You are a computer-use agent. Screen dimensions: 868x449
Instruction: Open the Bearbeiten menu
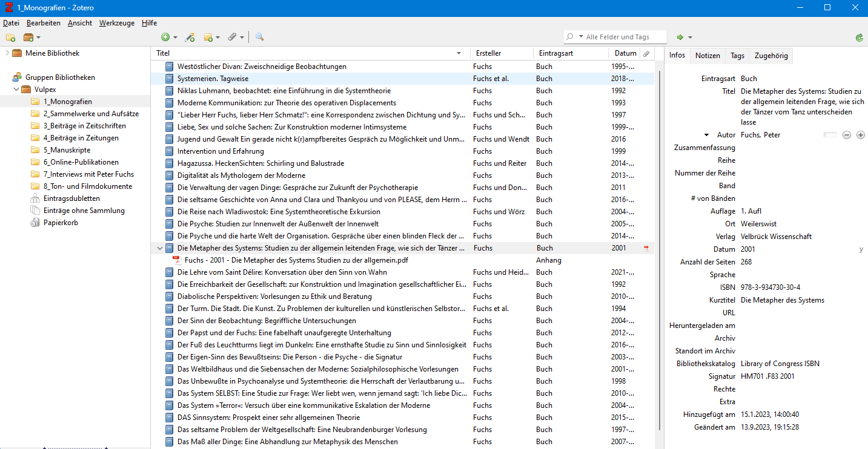(x=44, y=23)
